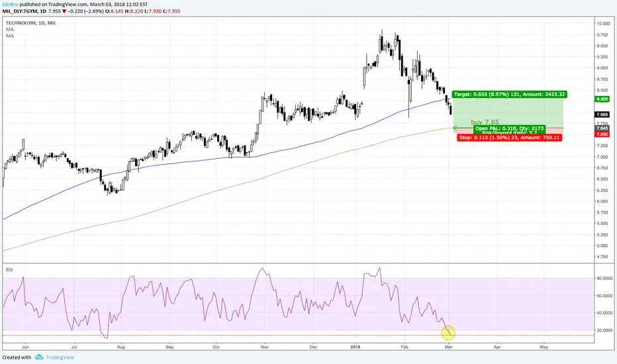Click the green Target 0.655 label
Screen dimensions: 617x364
click(x=510, y=95)
